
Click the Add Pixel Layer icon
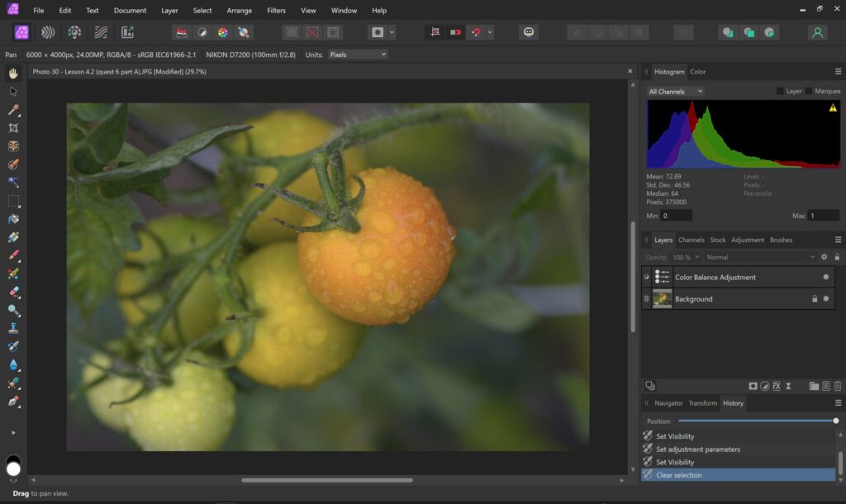825,386
